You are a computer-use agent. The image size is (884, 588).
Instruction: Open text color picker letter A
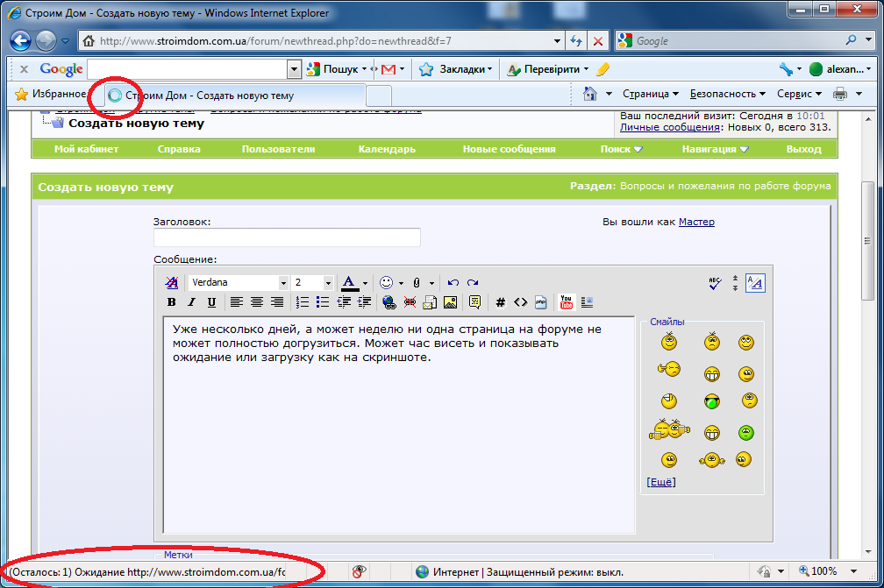pos(350,283)
